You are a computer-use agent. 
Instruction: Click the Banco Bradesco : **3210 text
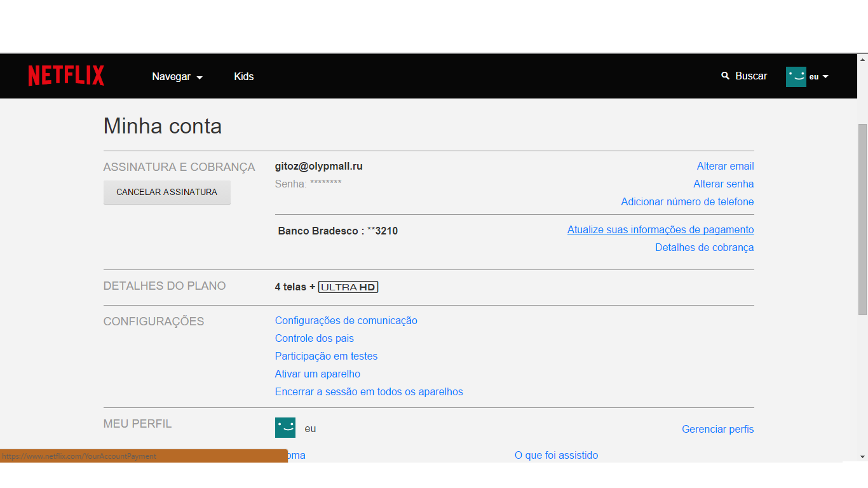pos(338,231)
